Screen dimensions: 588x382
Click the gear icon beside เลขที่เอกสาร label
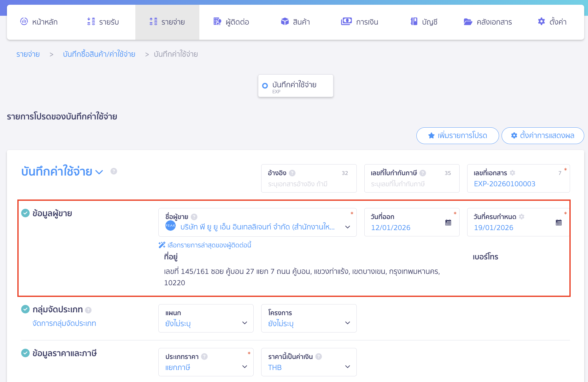[513, 173]
